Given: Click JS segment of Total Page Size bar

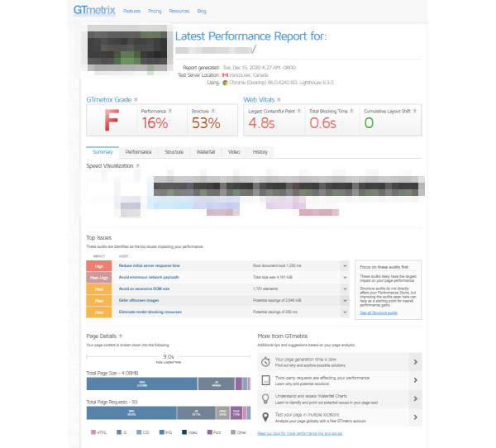Looking at the screenshot, I should [x=217, y=384].
